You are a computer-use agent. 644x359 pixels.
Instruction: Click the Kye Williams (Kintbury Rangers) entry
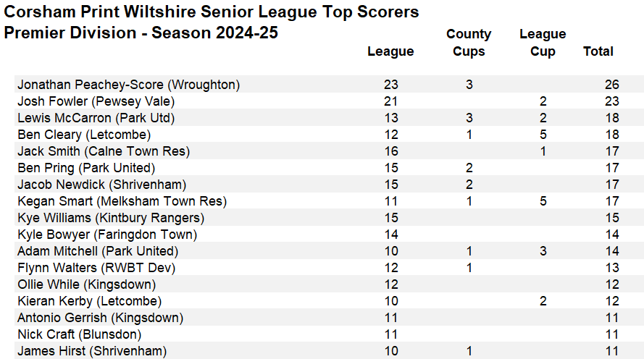[x=111, y=218]
